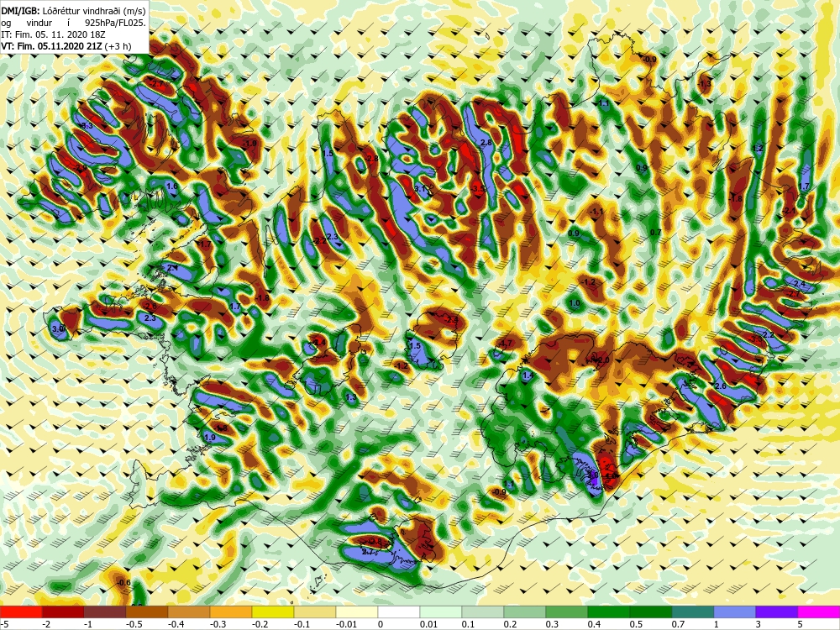Click the map value '-2.9' in the Westfjords
Image resolution: width=840 pixels, height=630 pixels.
point(81,168)
